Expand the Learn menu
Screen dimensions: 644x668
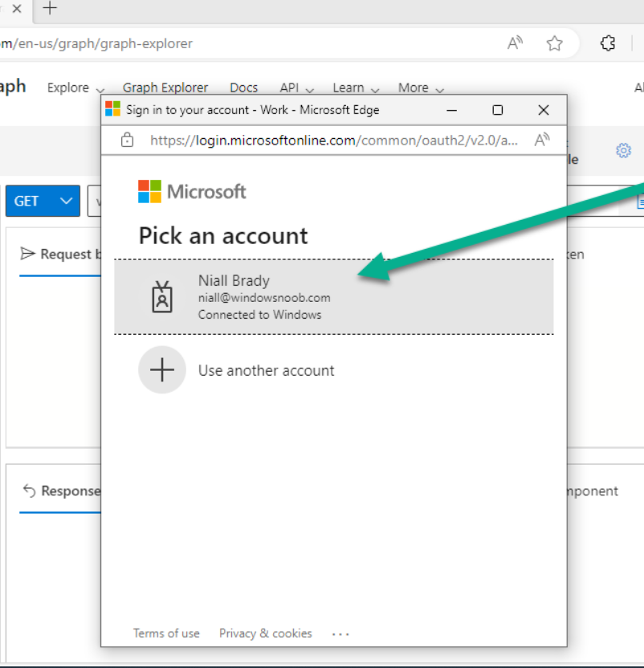tap(356, 88)
